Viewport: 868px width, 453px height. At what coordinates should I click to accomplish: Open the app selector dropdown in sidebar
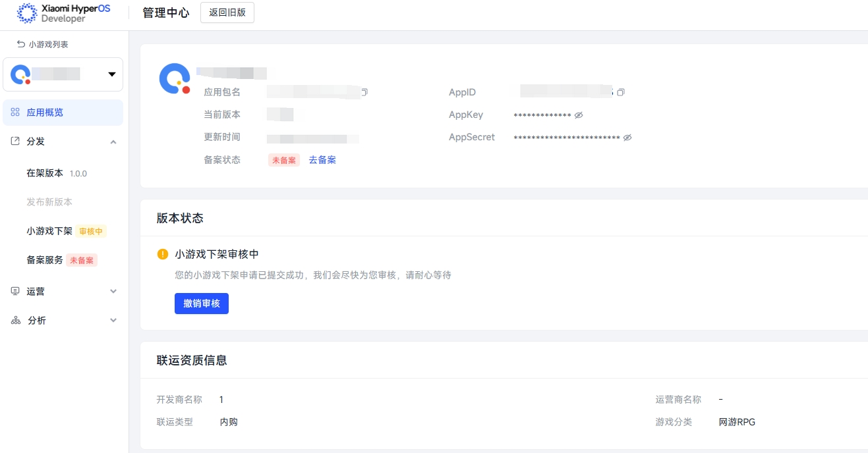coord(111,74)
